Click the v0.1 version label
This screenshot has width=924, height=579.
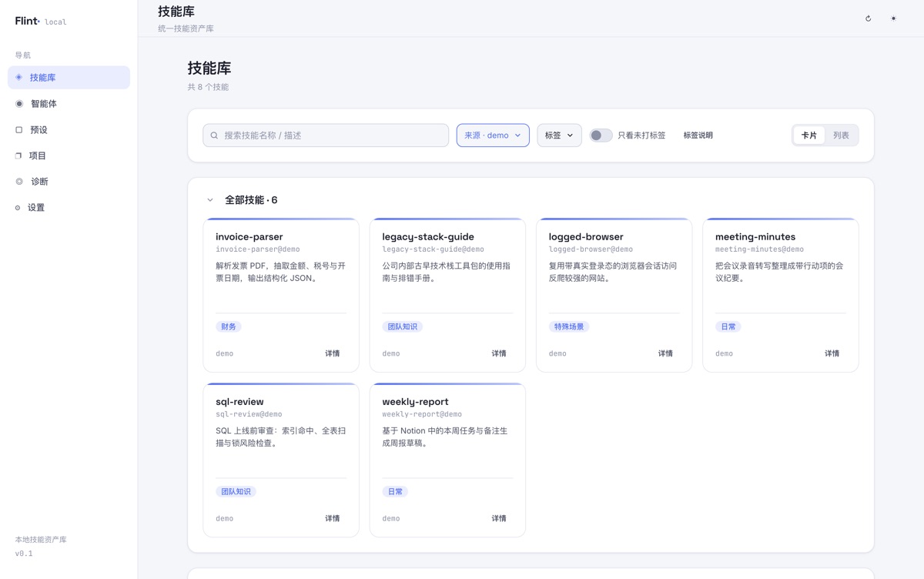pos(24,554)
